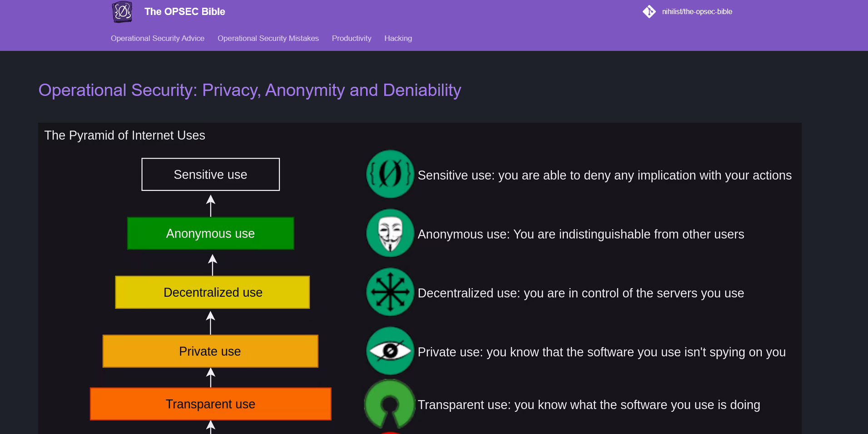This screenshot has height=434, width=868.
Task: Click The OPSEC Bible site title
Action: pyautogui.click(x=184, y=12)
